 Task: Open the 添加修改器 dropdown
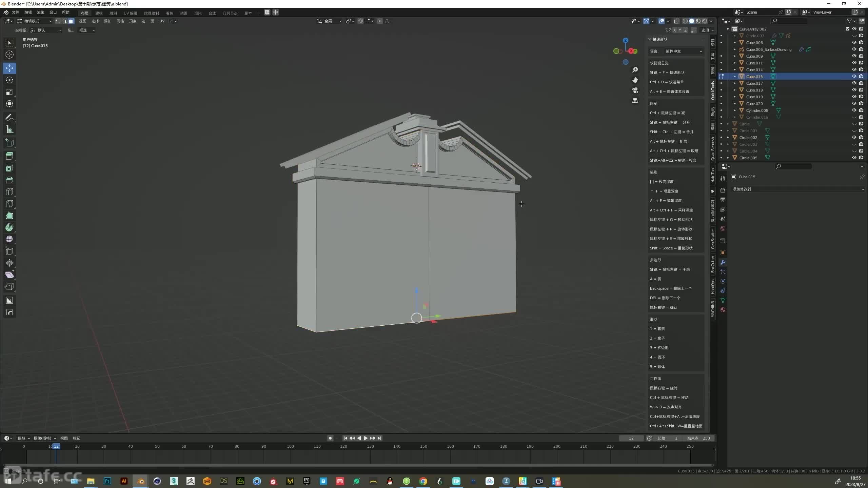[x=798, y=189]
